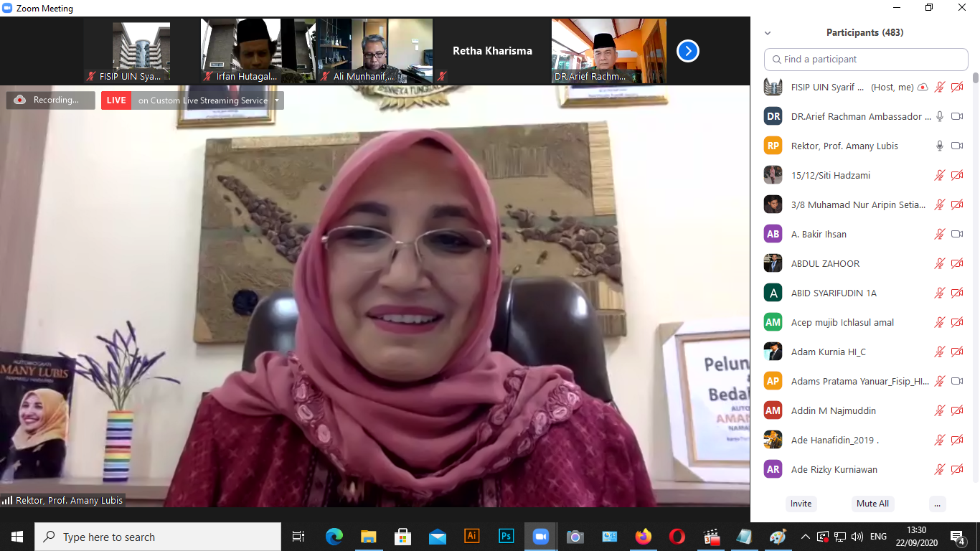The width and height of the screenshot is (980, 551).
Task: Click video icon beside A. Bakir Ihsan
Action: click(x=956, y=234)
